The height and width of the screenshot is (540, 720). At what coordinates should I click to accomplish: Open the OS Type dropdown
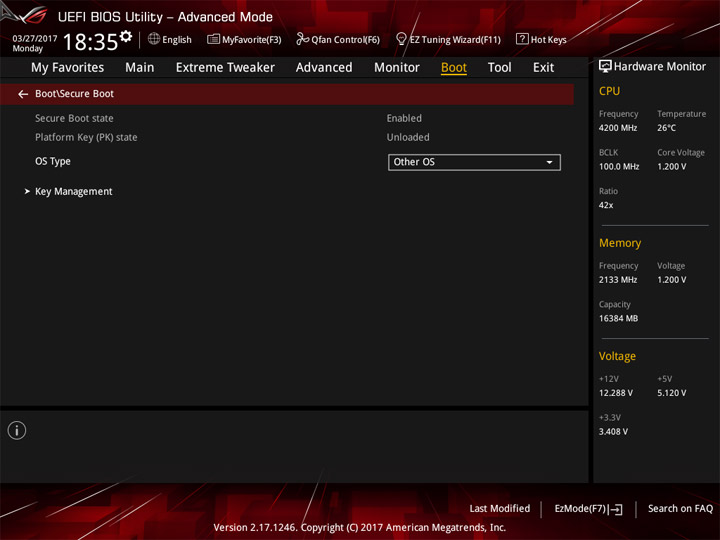pos(474,162)
